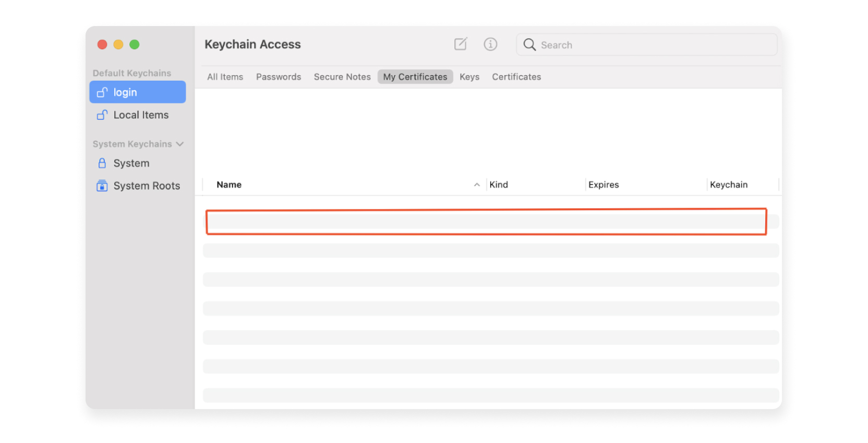Switch to the Certificates tab
Viewport: 868px width, 443px height.
(516, 77)
